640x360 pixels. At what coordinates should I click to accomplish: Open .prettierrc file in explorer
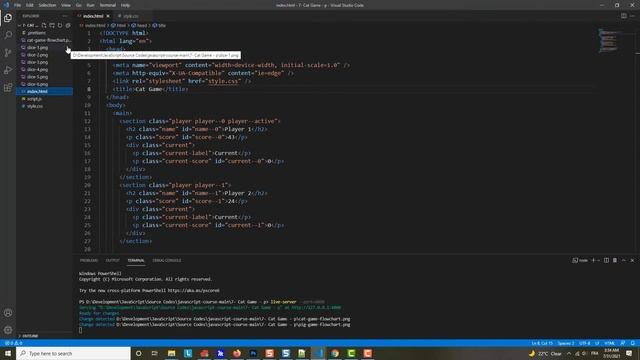[44, 33]
